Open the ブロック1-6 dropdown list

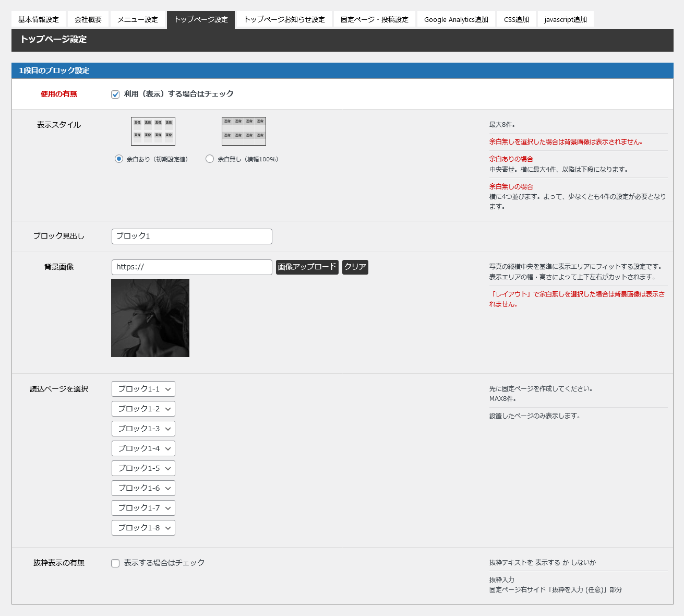(143, 488)
